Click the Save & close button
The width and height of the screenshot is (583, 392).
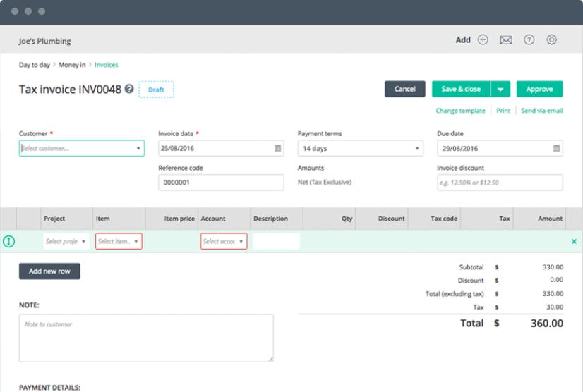click(461, 89)
